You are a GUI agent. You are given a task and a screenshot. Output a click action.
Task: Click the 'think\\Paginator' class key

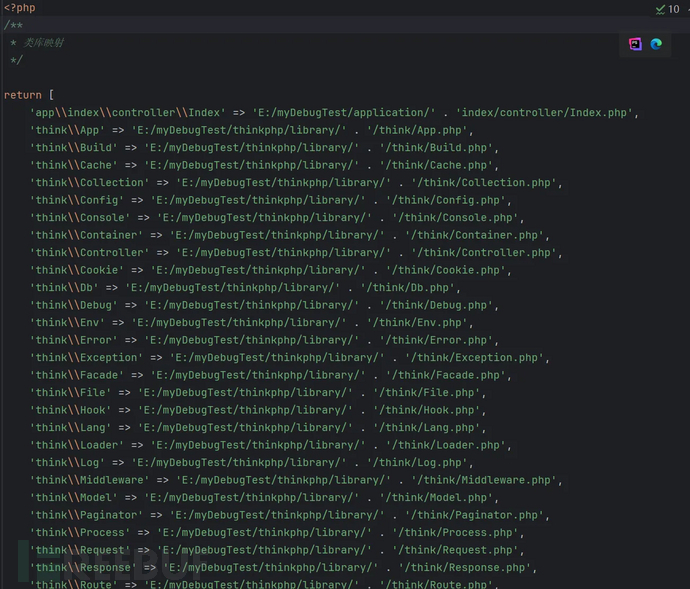pos(85,515)
